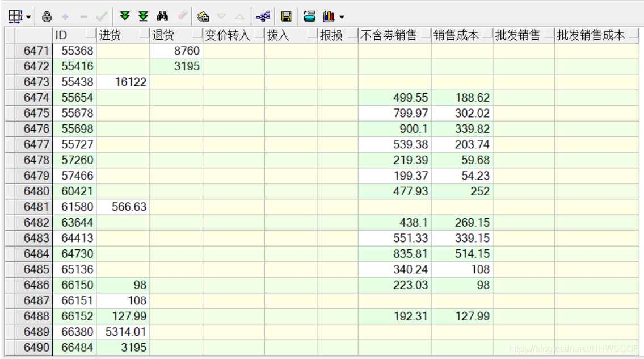The width and height of the screenshot is (644, 359).
Task: Click the sales value 900.1
Action: pyautogui.click(x=395, y=129)
